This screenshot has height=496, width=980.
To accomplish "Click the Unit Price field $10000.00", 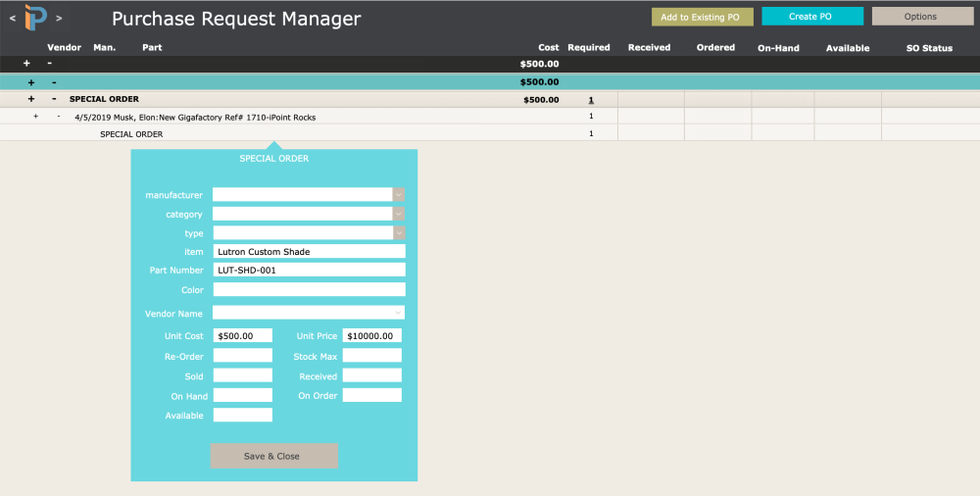I will (371, 336).
